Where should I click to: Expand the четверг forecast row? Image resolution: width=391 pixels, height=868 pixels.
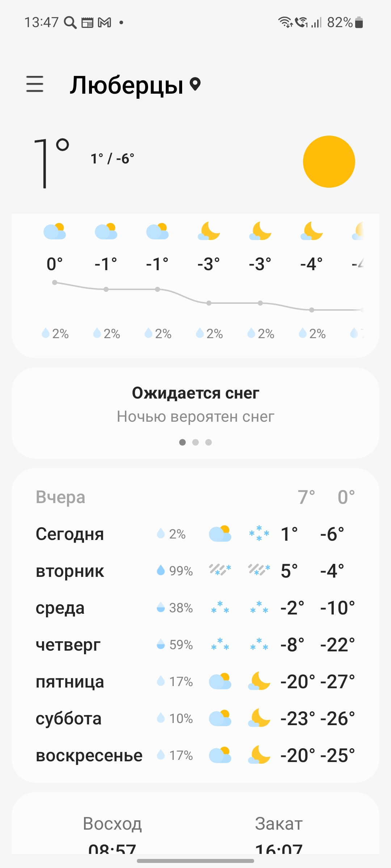(x=195, y=645)
